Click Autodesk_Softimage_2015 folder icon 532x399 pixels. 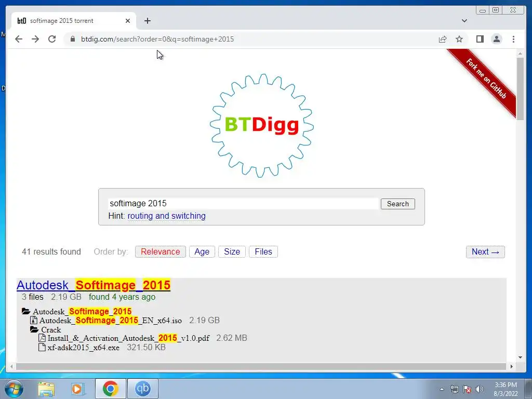point(26,311)
